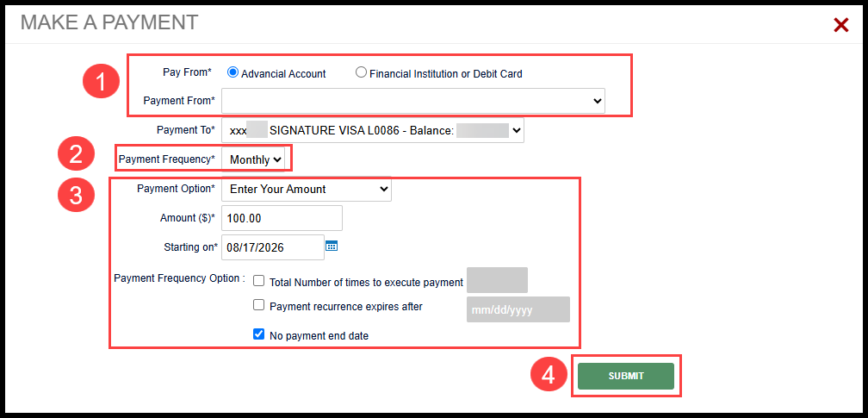Screen dimensions: 868x418
Task: Click the red step 3 marker
Action: click(77, 196)
